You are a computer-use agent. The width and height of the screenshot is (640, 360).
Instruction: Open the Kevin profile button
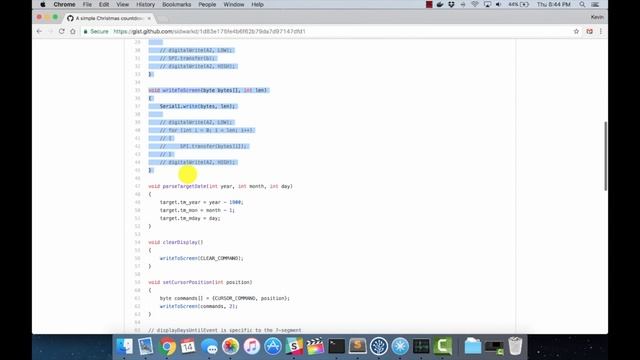[x=597, y=17]
